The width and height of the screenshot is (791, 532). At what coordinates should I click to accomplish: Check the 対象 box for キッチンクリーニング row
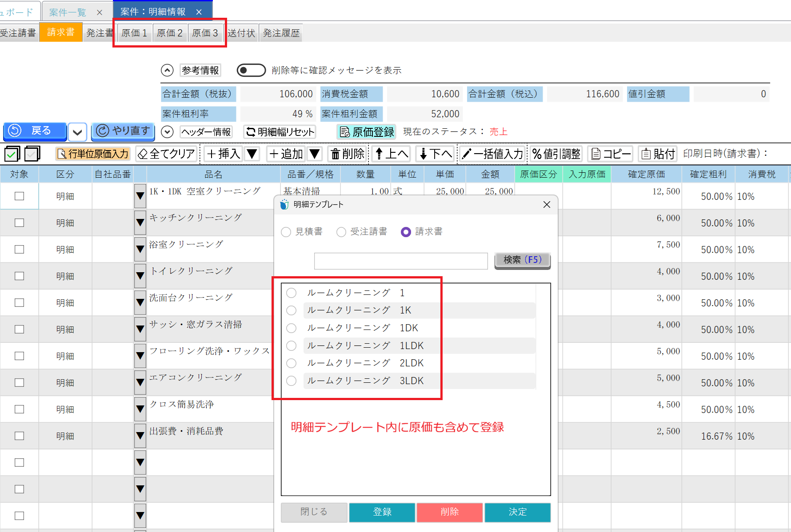click(x=19, y=222)
